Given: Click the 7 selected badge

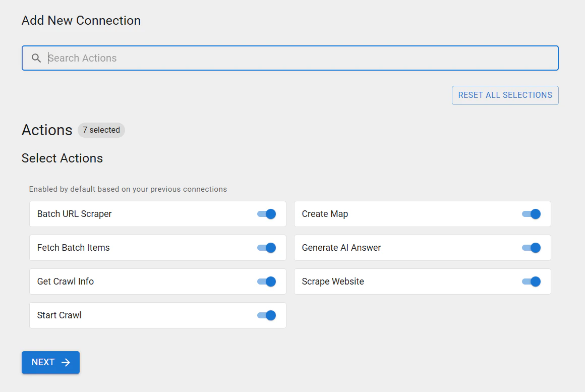Looking at the screenshot, I should [101, 130].
